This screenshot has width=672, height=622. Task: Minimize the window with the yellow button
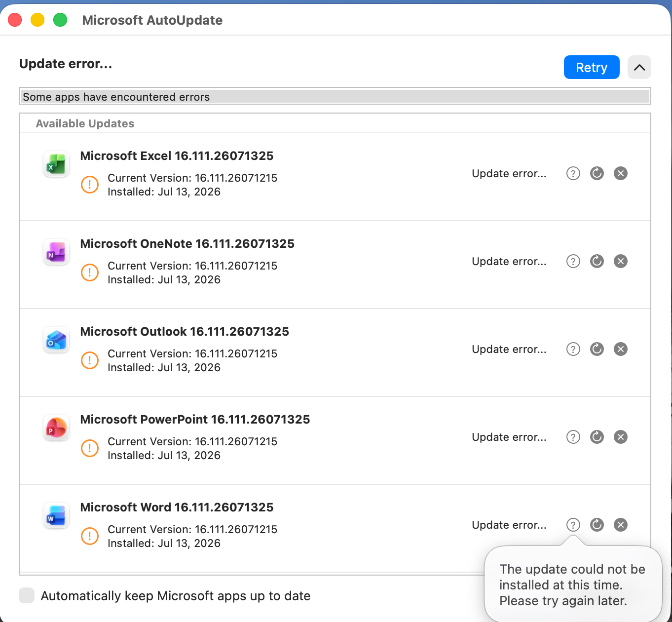[37, 20]
